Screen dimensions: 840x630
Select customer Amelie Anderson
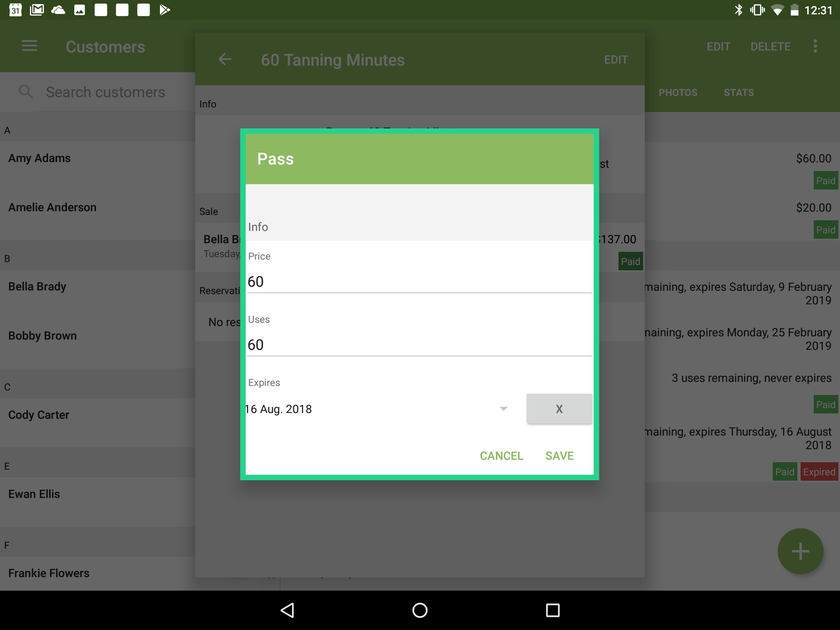pos(98,215)
